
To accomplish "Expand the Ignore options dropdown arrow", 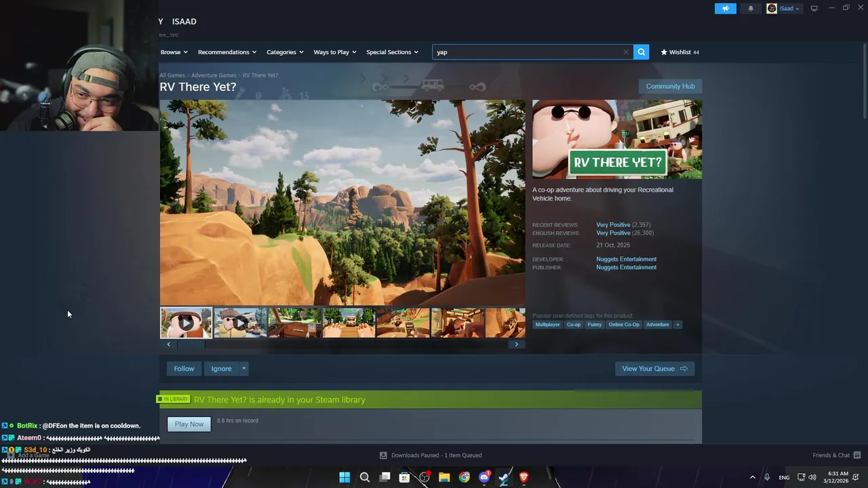I will tap(244, 369).
